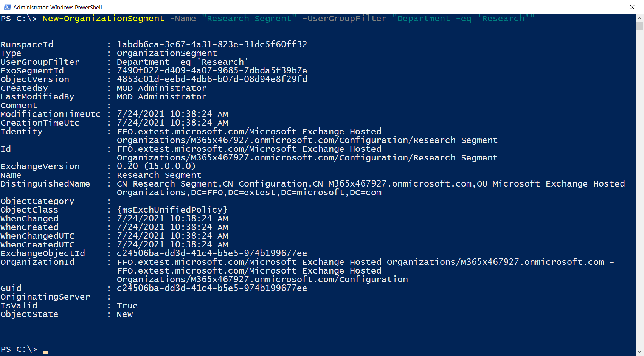Click the ExoSegmentId GUID value

212,71
